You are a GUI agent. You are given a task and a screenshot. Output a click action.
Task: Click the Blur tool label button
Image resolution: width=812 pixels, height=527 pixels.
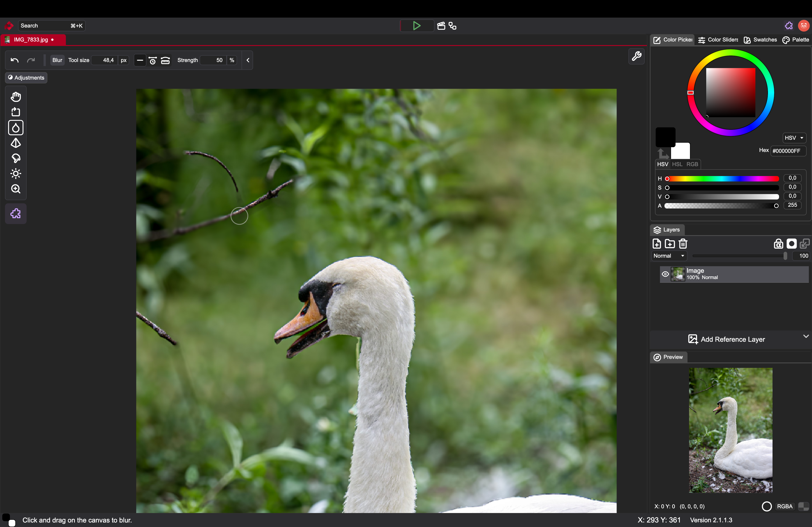57,60
